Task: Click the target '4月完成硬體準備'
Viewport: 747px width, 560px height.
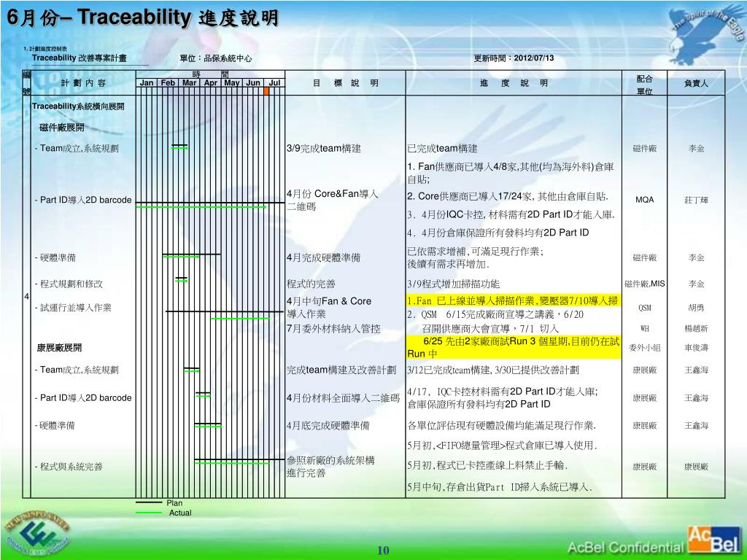Action: pyautogui.click(x=323, y=257)
